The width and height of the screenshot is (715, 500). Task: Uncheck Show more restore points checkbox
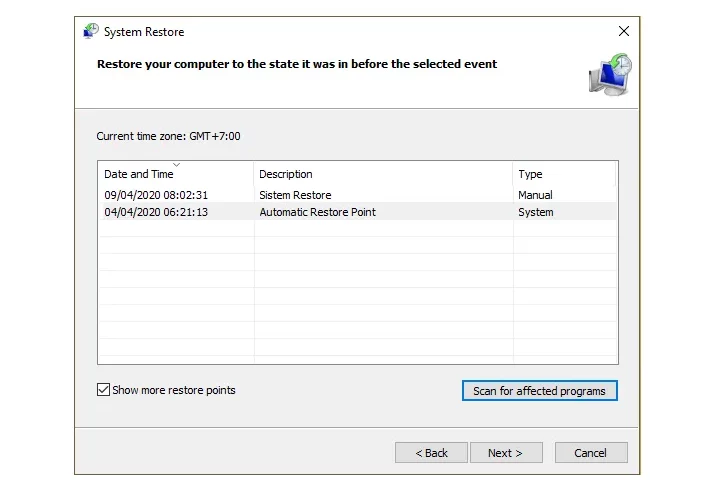tap(104, 390)
